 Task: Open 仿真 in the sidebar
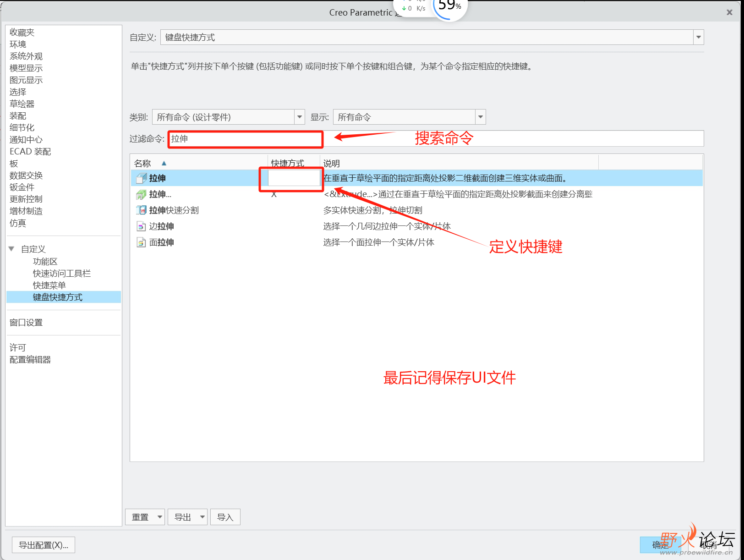[x=18, y=223]
